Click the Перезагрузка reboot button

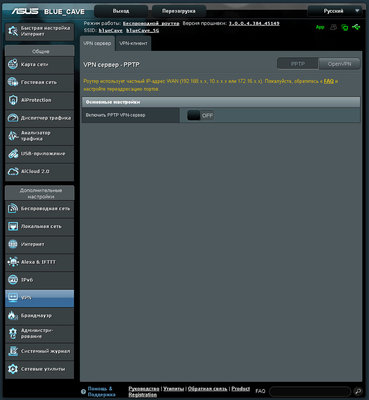point(179,11)
